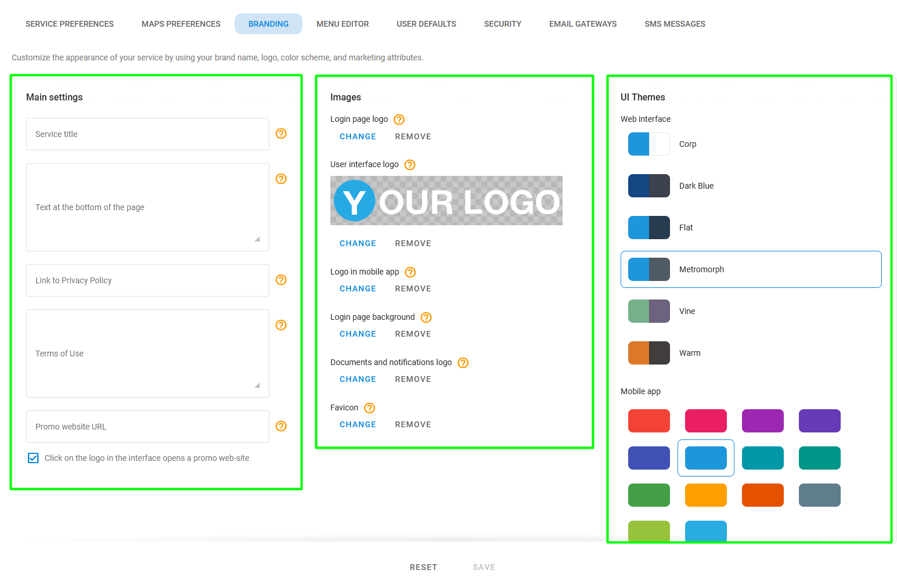Click the Service title input field
Image resolution: width=897 pixels, height=588 pixels.
[147, 134]
